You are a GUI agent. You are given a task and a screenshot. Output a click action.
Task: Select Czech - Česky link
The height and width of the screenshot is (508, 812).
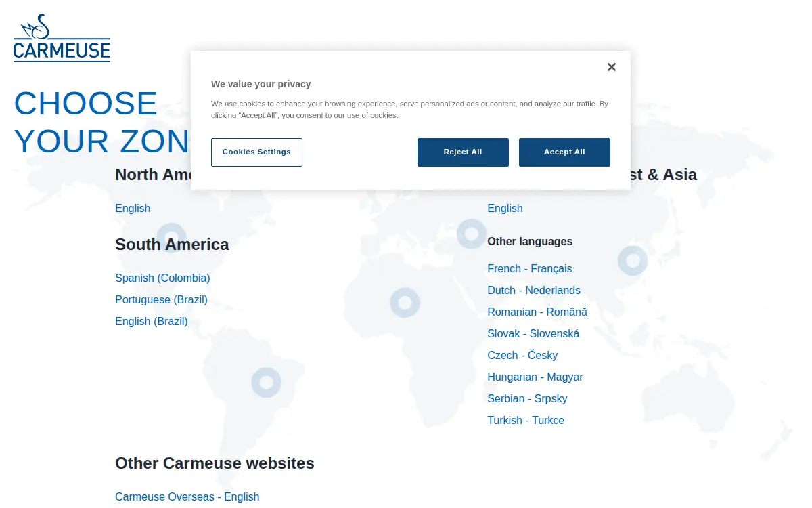(522, 356)
